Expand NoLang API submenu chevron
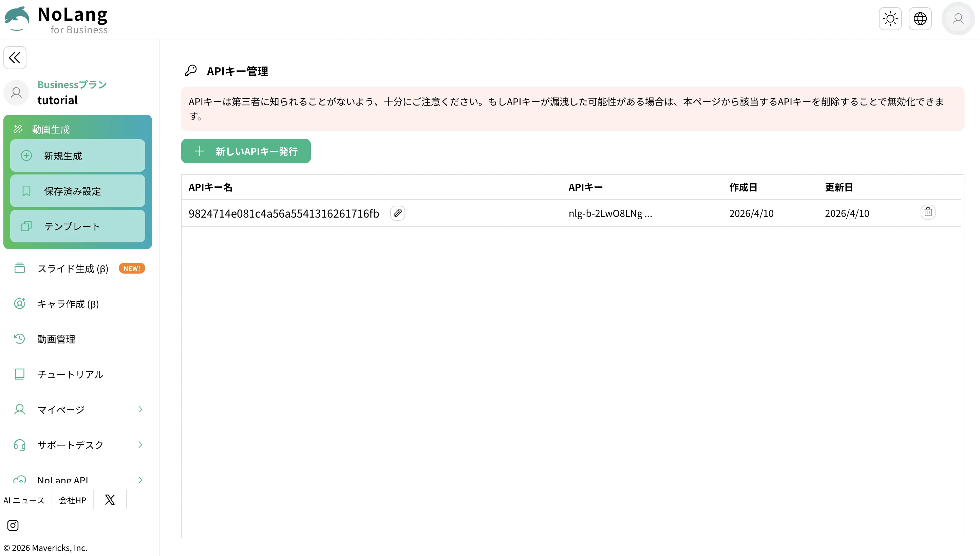980x556 pixels. coord(140,480)
